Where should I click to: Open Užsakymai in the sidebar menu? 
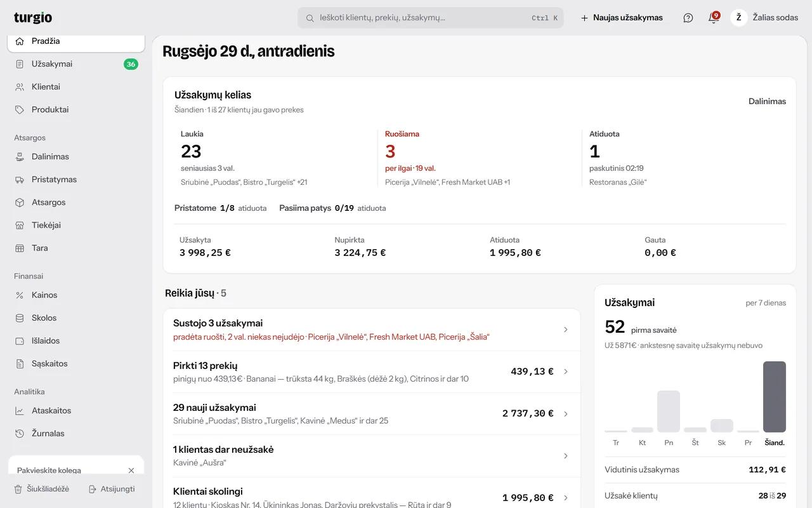76,64
